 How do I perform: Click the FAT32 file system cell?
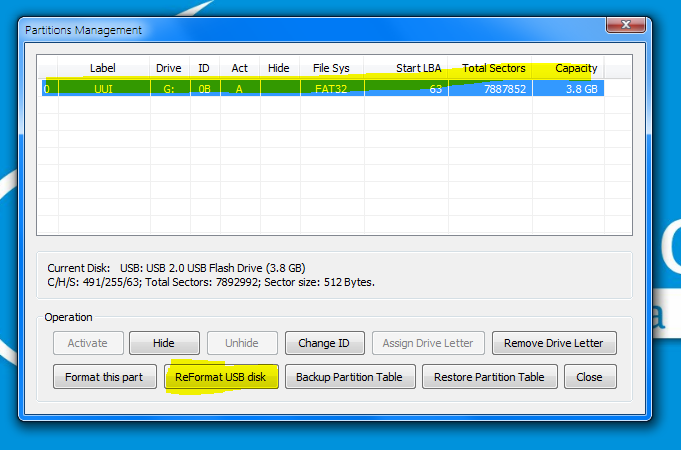pos(331,89)
